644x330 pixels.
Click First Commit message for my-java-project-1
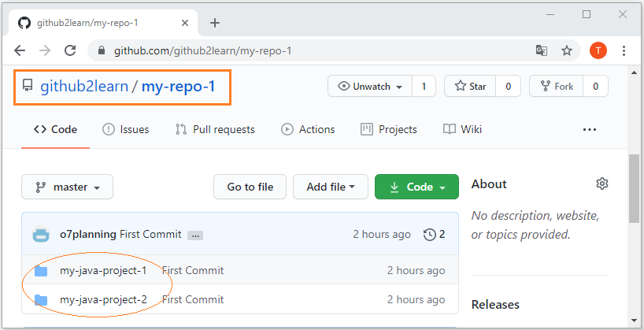(x=193, y=271)
